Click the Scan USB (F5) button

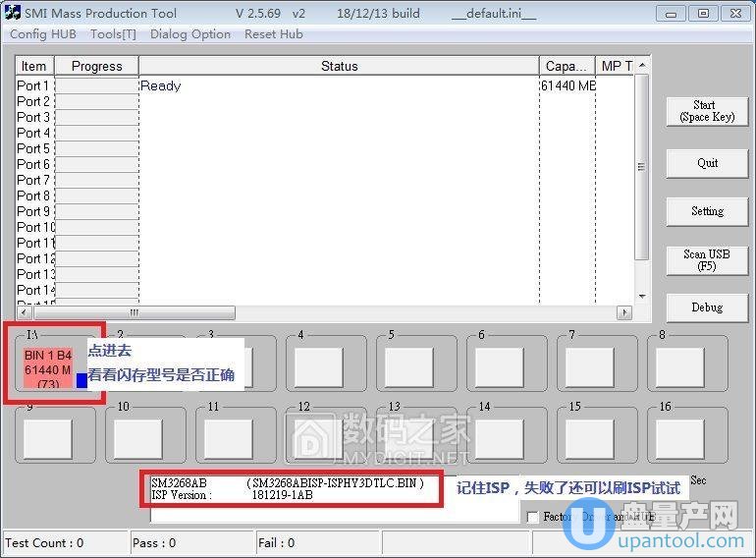click(706, 260)
